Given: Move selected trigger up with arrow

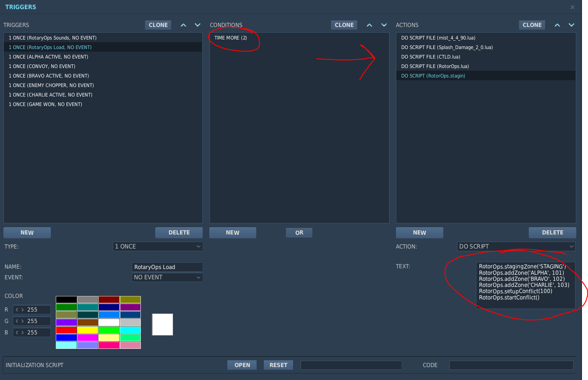Looking at the screenshot, I should click(x=183, y=25).
